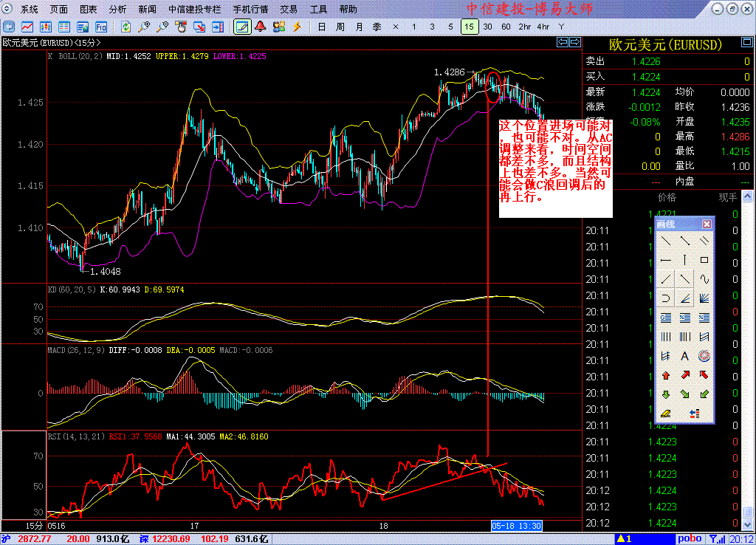The width and height of the screenshot is (756, 545).
Task: Click the tick list scroll down arrow
Action: pyautogui.click(x=747, y=525)
